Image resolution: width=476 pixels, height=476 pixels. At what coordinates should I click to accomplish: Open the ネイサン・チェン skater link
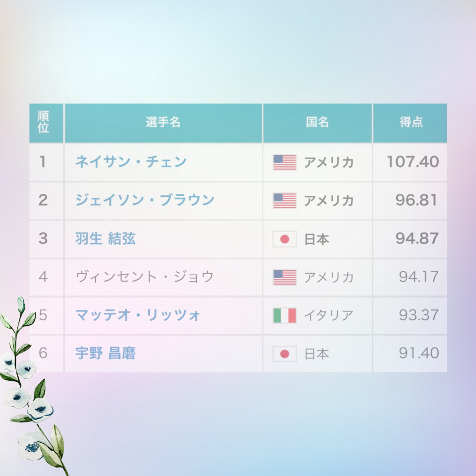pos(131,162)
